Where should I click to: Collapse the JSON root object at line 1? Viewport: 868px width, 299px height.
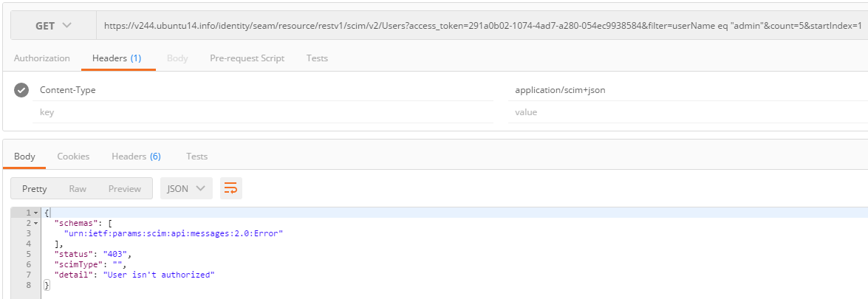click(x=35, y=213)
